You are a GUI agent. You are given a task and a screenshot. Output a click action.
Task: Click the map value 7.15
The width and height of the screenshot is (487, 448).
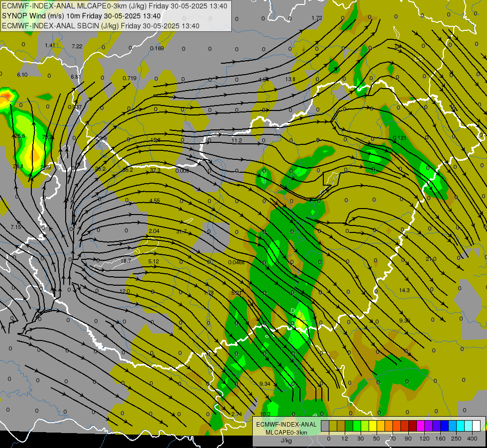pos(16,227)
